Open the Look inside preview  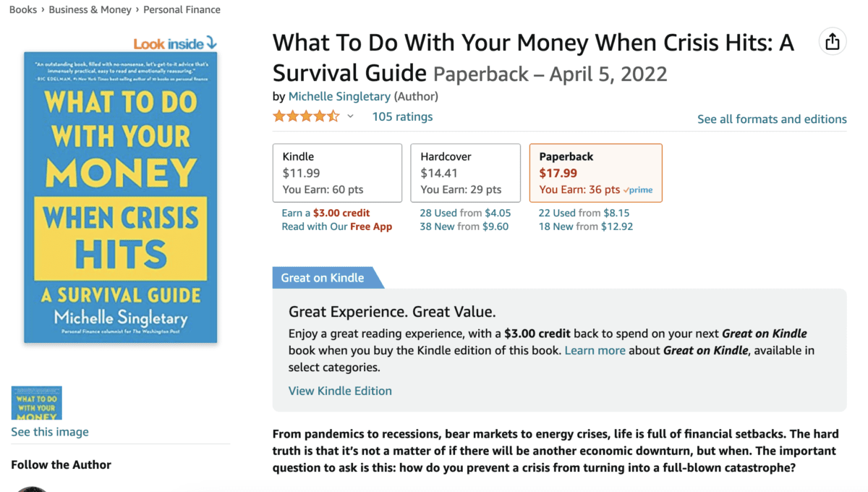point(174,43)
